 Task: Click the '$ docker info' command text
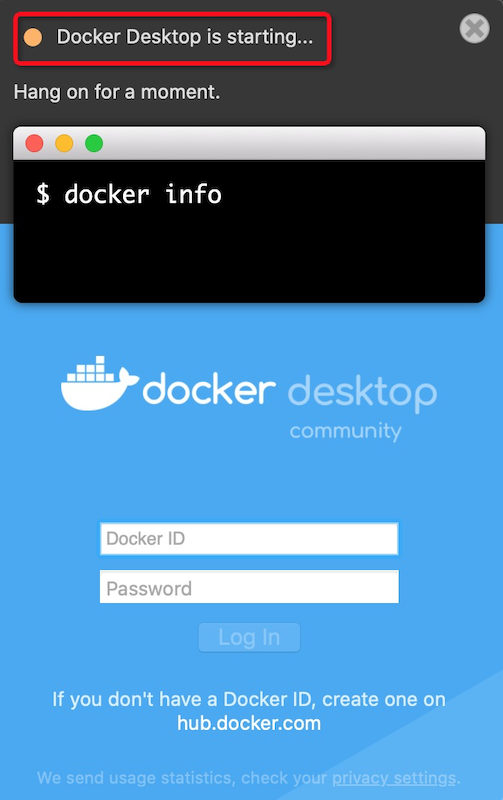tap(129, 194)
